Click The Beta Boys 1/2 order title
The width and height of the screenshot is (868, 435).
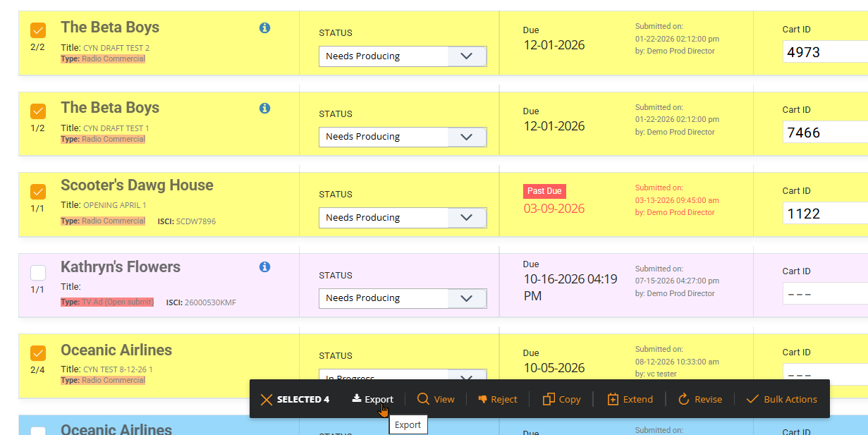(110, 108)
